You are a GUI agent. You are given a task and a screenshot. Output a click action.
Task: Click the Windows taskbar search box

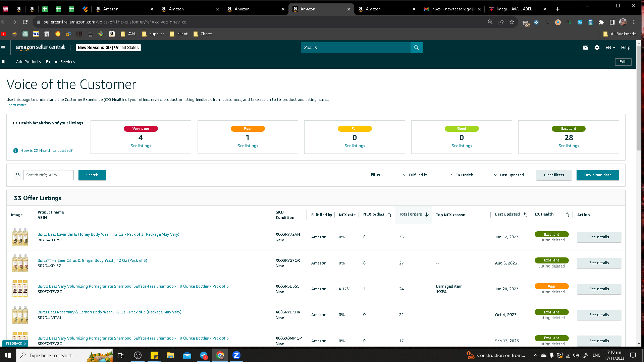(x=64, y=355)
